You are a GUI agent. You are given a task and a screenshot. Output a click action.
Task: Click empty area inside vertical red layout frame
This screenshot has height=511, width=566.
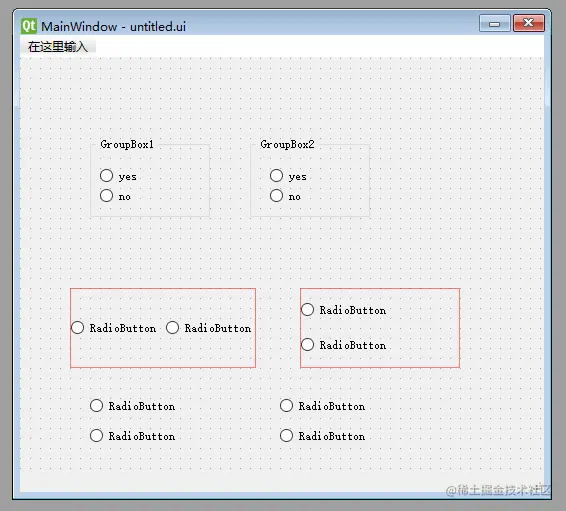click(422, 328)
